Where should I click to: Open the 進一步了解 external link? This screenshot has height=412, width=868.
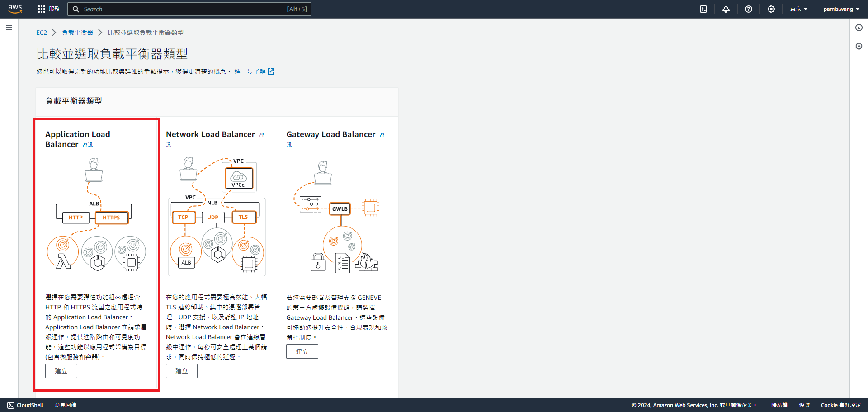click(x=254, y=71)
